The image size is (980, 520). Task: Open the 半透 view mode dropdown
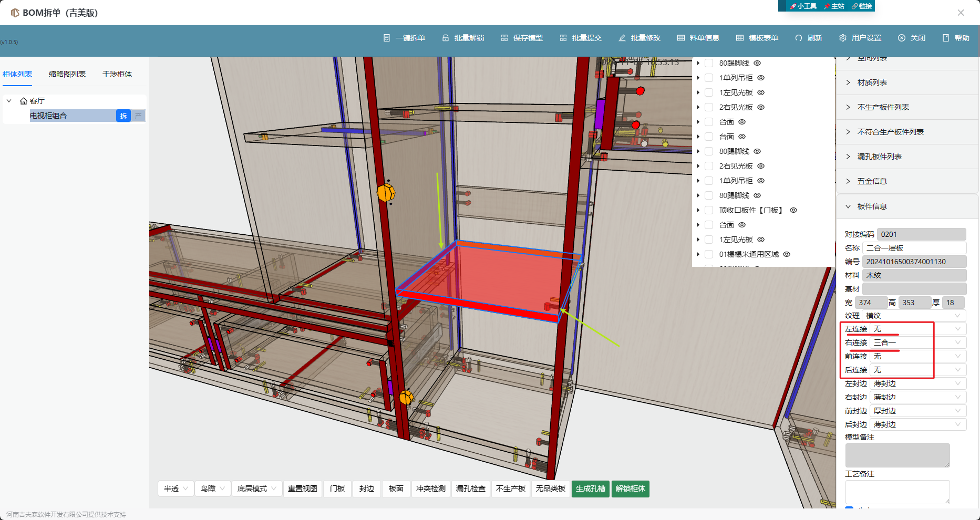tap(176, 488)
